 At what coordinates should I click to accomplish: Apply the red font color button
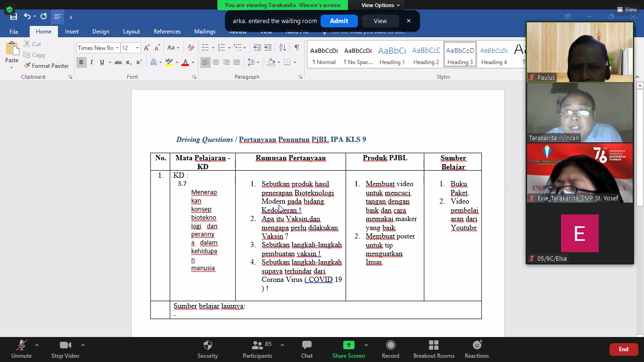[x=185, y=62]
